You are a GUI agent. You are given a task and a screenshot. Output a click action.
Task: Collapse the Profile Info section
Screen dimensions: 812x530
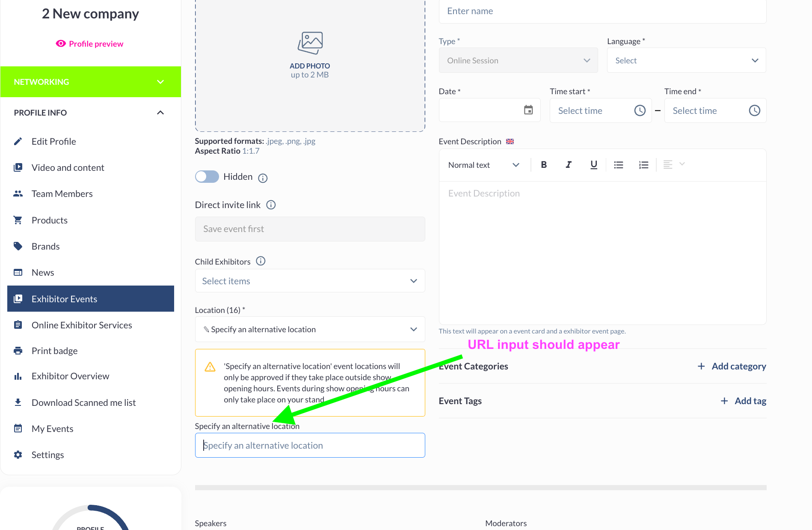(x=91, y=113)
